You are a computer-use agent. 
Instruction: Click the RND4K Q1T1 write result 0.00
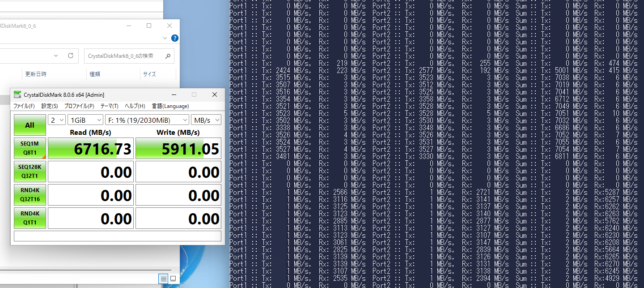click(x=178, y=218)
